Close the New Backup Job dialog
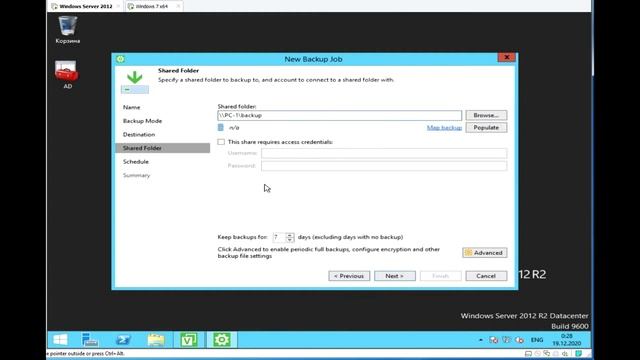 [507, 58]
